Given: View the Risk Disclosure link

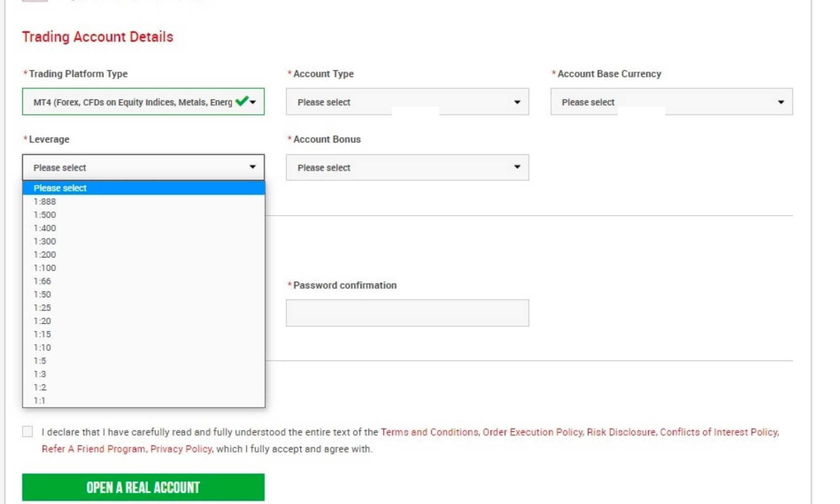Looking at the screenshot, I should click(x=621, y=432).
